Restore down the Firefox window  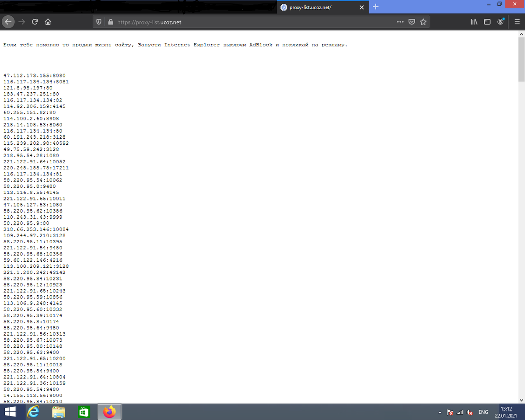(x=500, y=4)
